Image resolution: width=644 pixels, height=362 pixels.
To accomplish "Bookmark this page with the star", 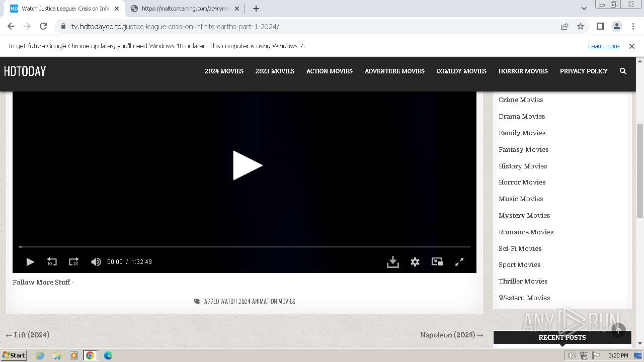I will (x=581, y=26).
